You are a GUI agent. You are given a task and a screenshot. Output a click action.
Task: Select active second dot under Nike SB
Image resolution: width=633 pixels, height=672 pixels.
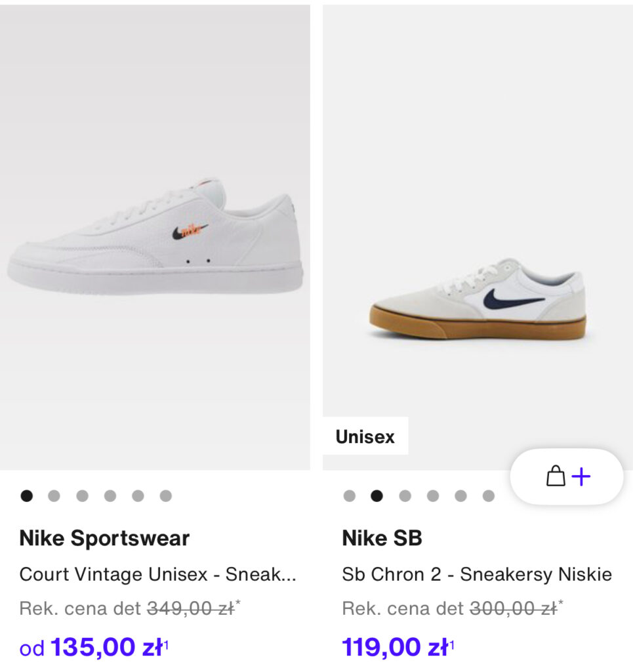(x=377, y=496)
